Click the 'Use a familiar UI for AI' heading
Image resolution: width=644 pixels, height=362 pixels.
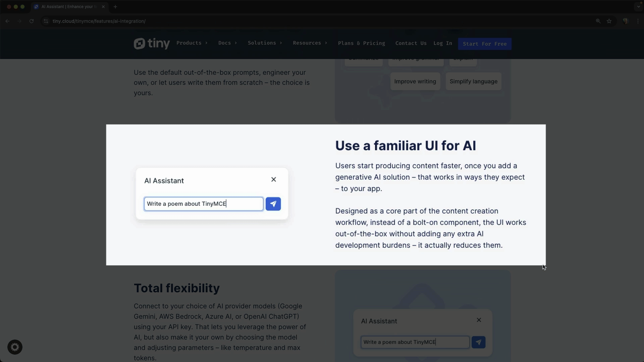pos(406,146)
